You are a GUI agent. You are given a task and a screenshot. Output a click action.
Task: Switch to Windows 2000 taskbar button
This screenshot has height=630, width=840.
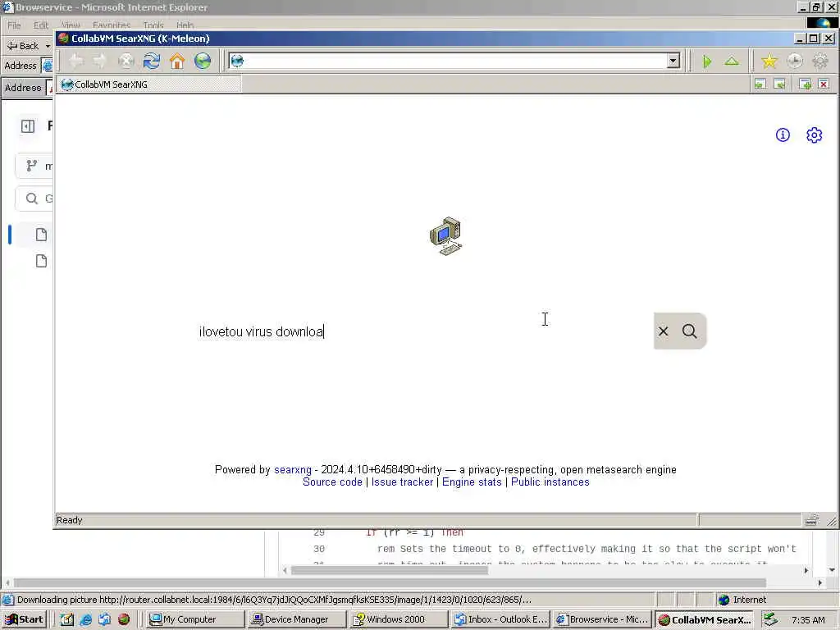pyautogui.click(x=398, y=619)
